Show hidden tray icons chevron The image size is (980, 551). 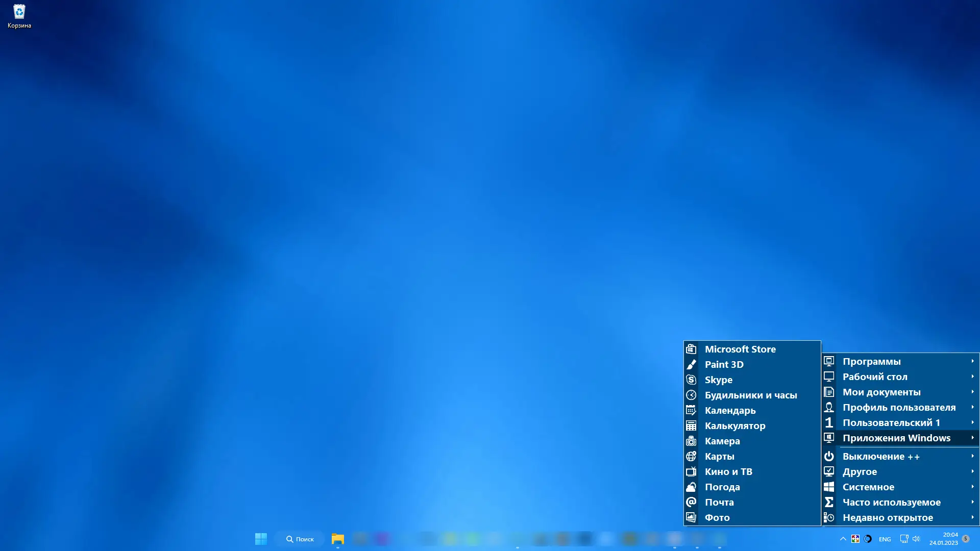(x=843, y=539)
